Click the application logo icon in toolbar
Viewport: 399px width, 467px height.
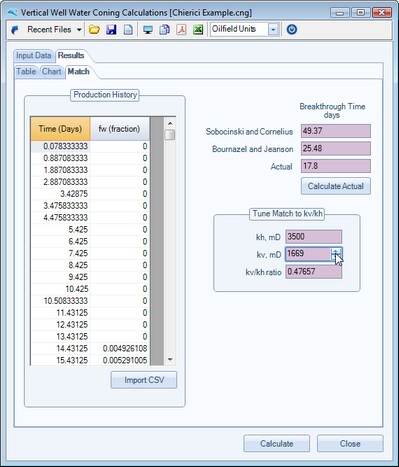click(x=14, y=30)
